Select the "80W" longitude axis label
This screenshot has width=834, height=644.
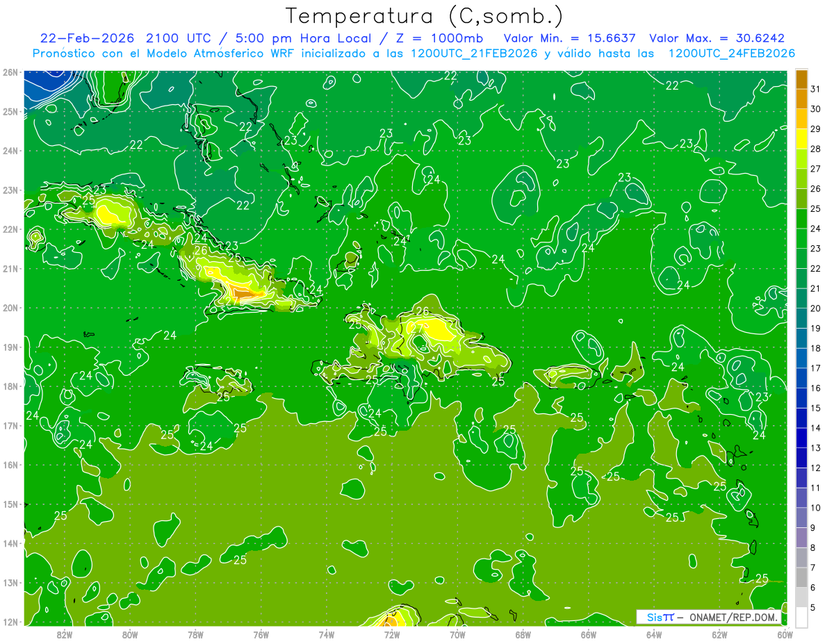tap(130, 634)
